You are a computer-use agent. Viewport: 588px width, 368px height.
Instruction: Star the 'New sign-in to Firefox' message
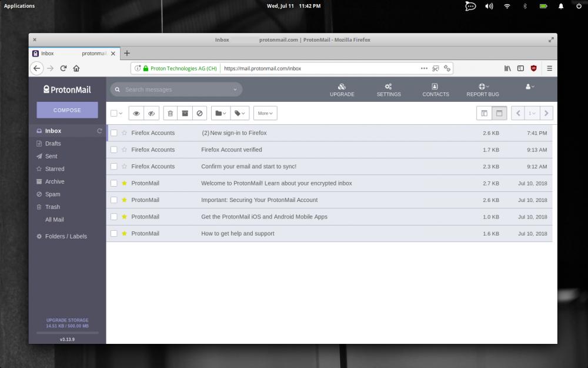[125, 133]
